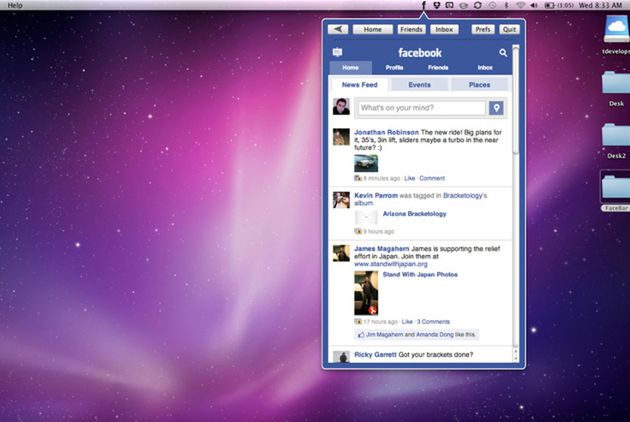Switch to the Events tab
The image size is (630, 422).
pyautogui.click(x=419, y=85)
